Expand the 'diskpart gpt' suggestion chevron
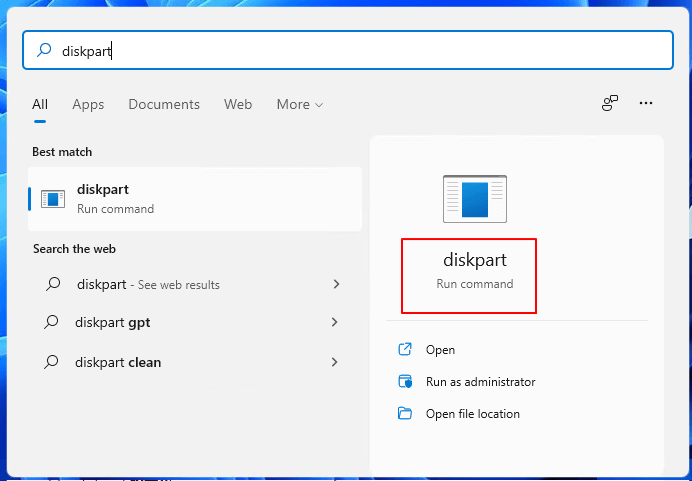 tap(336, 322)
